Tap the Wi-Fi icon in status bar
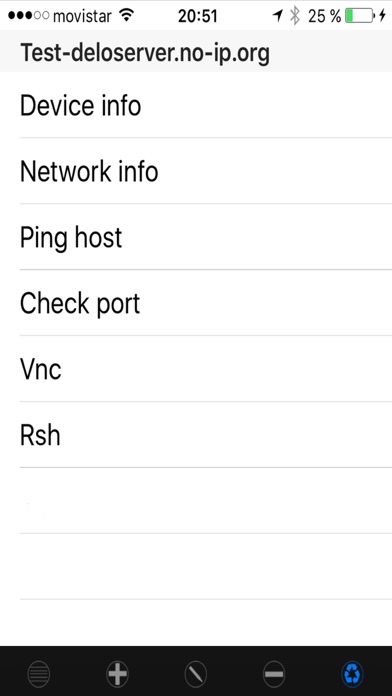This screenshot has width=392, height=696. [127, 16]
